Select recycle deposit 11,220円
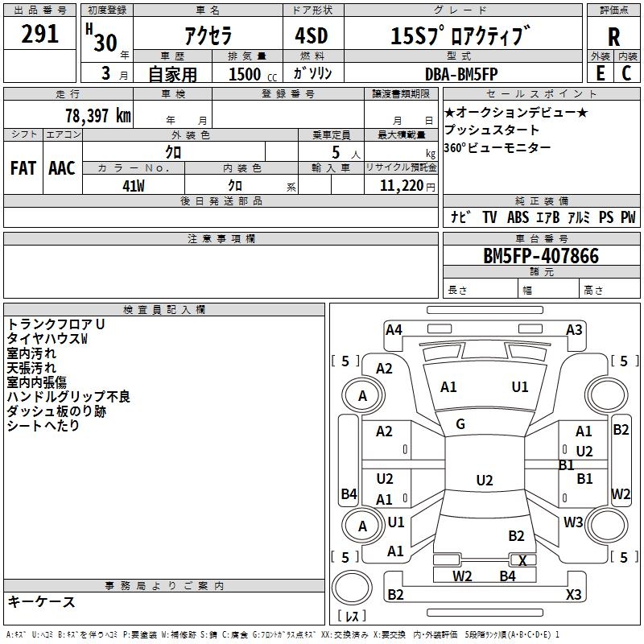 (x=407, y=186)
